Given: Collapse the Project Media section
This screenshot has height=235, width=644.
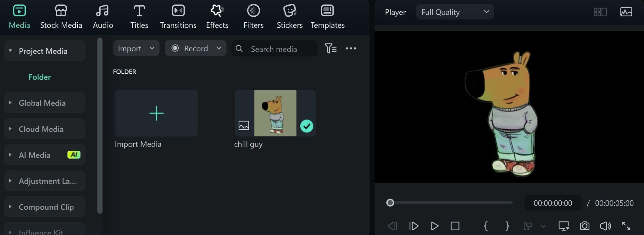Looking at the screenshot, I should (x=10, y=51).
